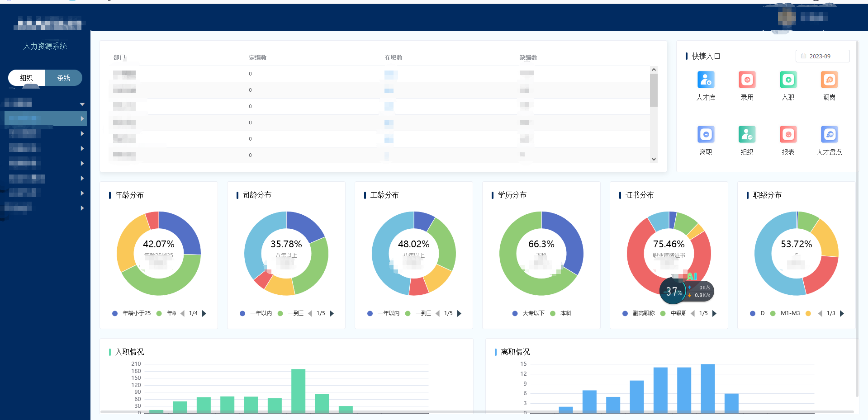The image size is (868, 420).
Task: Go to next legend page in 工龄分布
Action: pos(459,313)
